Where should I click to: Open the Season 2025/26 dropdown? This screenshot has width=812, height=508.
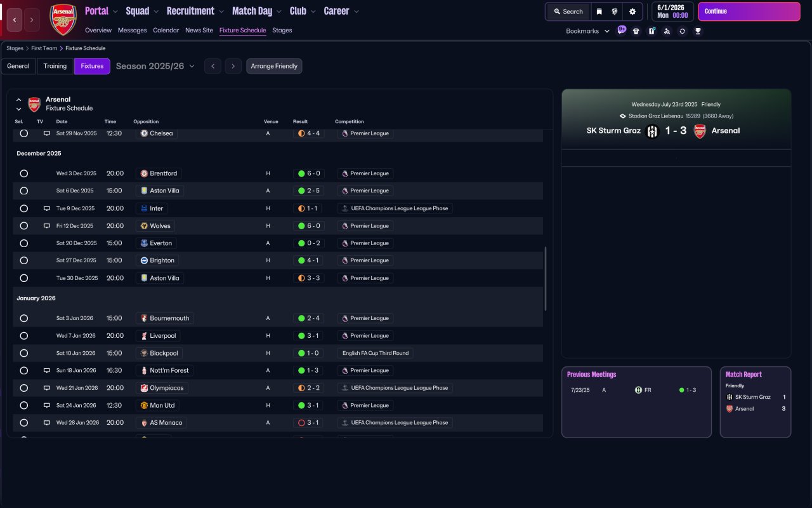(155, 66)
